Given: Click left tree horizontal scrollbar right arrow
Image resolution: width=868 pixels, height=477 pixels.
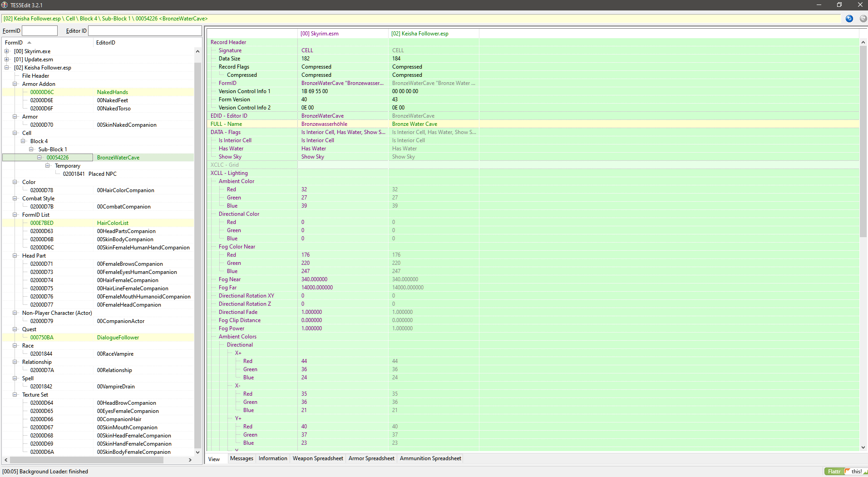Looking at the screenshot, I should (190, 460).
